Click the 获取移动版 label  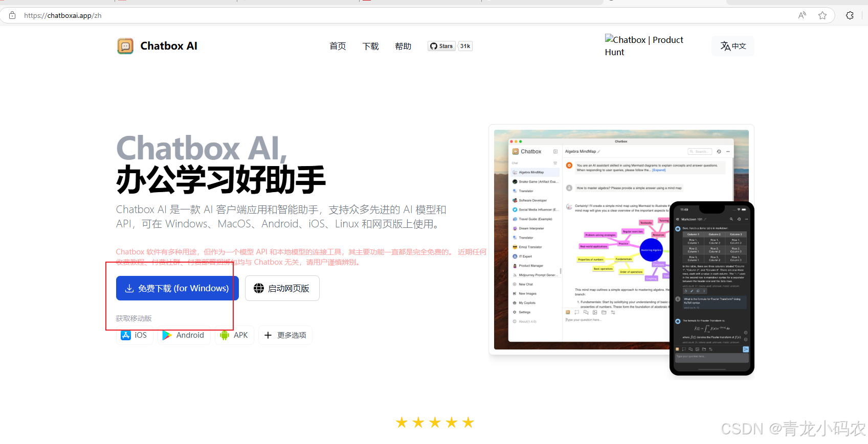[x=134, y=318]
